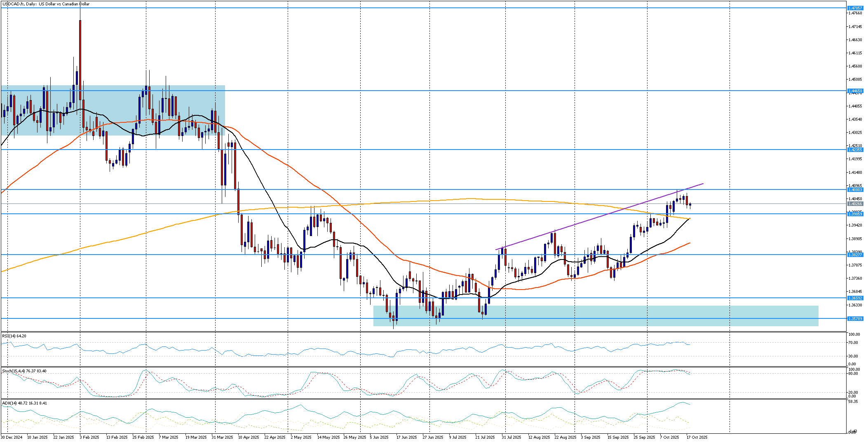Select the 1.36592 price level label
The image size is (868, 442).
tap(855, 298)
